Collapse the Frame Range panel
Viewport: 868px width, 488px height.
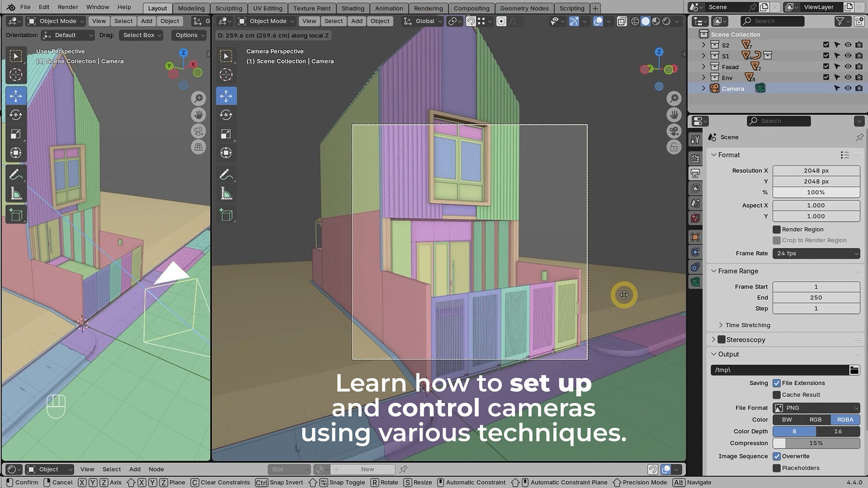click(x=714, y=271)
